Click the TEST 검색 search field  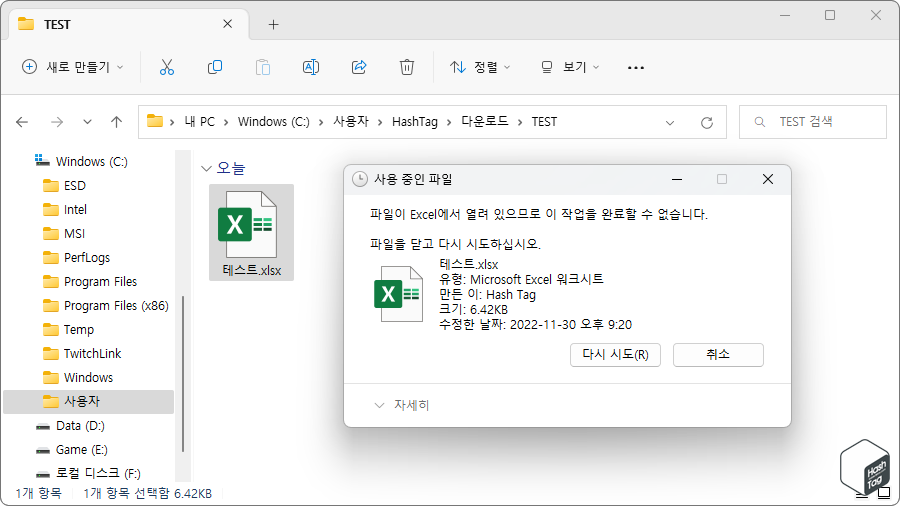pos(813,122)
